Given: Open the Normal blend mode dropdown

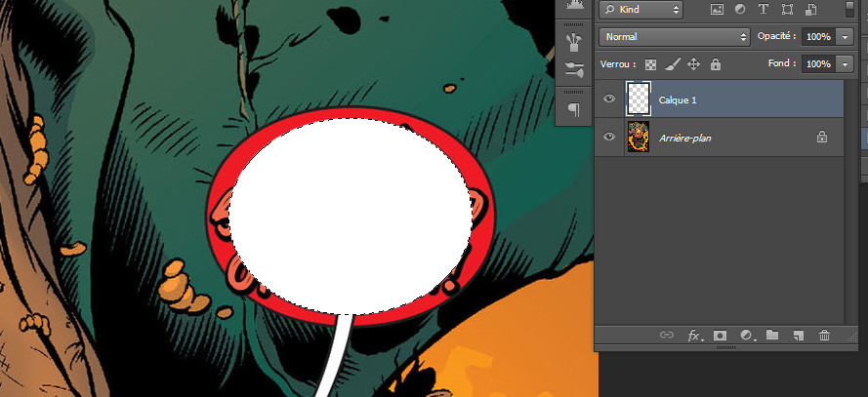Looking at the screenshot, I should coord(675,37).
